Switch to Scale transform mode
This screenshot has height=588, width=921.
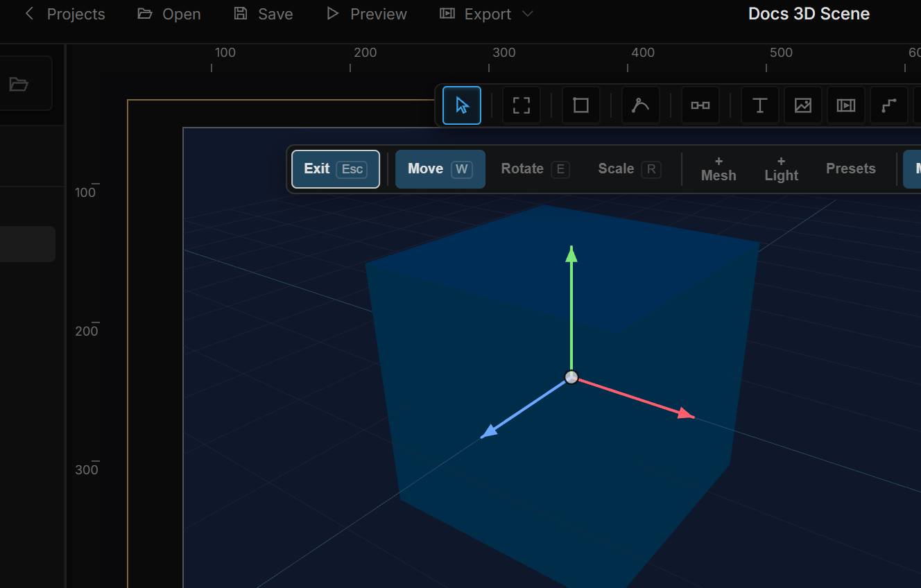pyautogui.click(x=630, y=169)
